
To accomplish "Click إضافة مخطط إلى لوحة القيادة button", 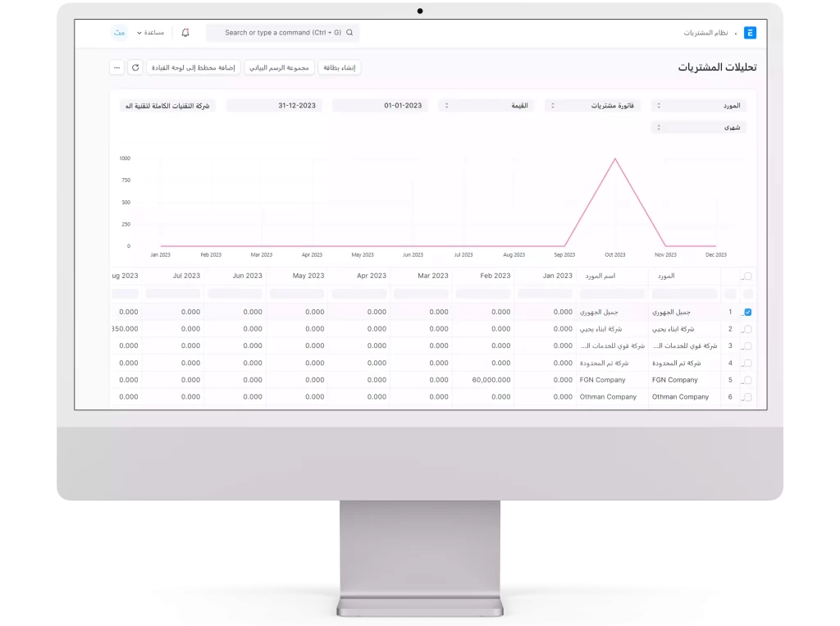I will [x=194, y=67].
